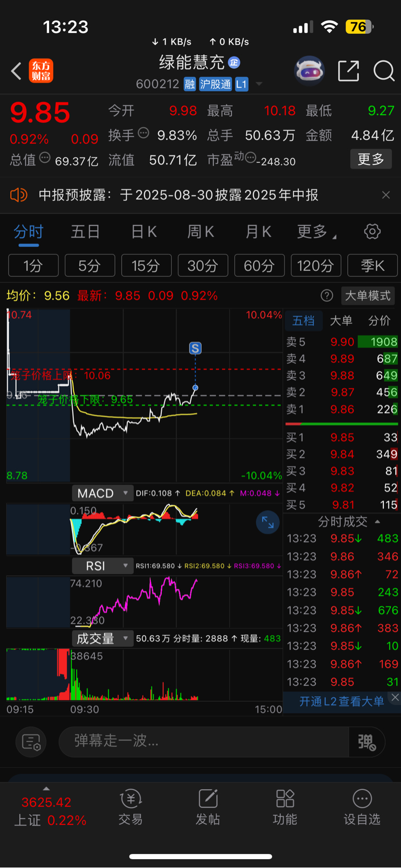401x868 pixels.
Task: Choose the 30分 interval button
Action: point(203,266)
